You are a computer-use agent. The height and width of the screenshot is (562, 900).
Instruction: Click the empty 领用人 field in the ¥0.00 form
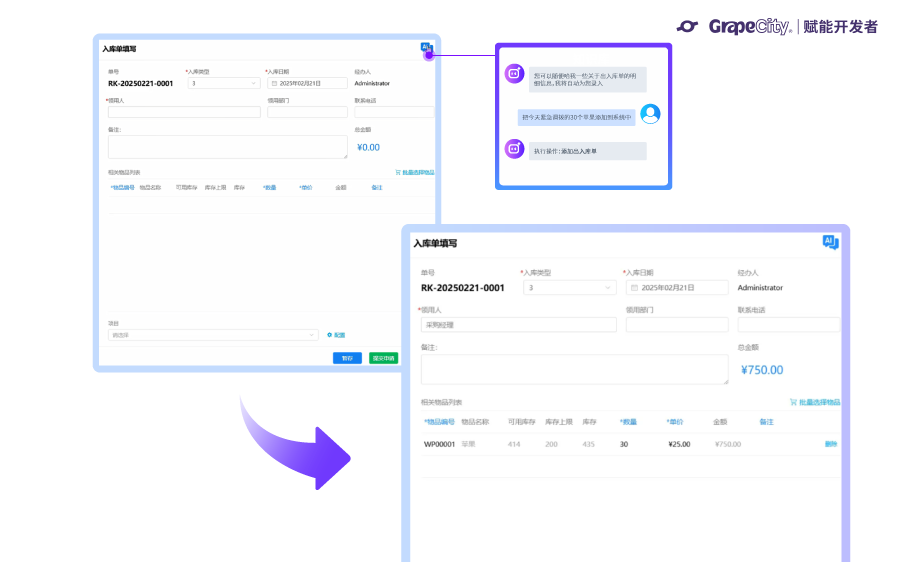184,112
